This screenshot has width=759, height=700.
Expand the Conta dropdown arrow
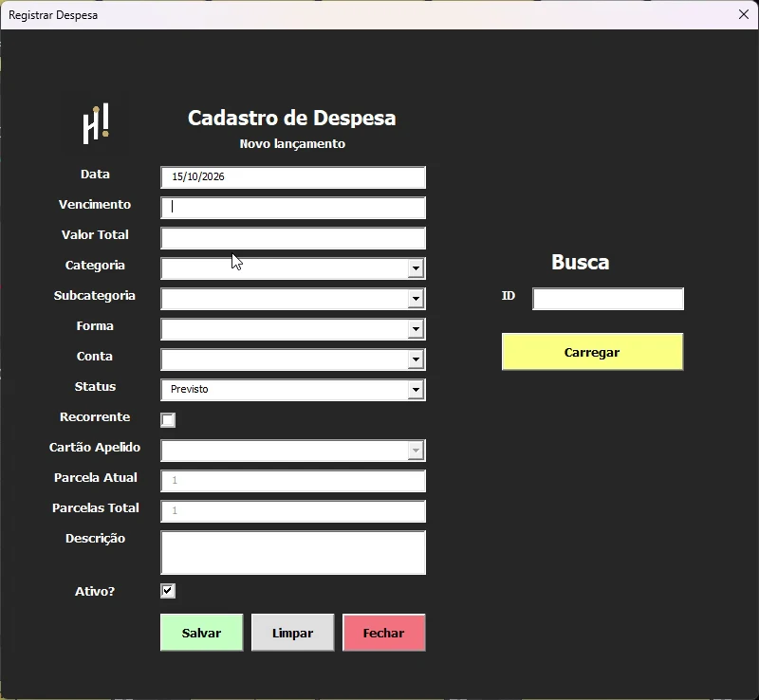pos(416,359)
